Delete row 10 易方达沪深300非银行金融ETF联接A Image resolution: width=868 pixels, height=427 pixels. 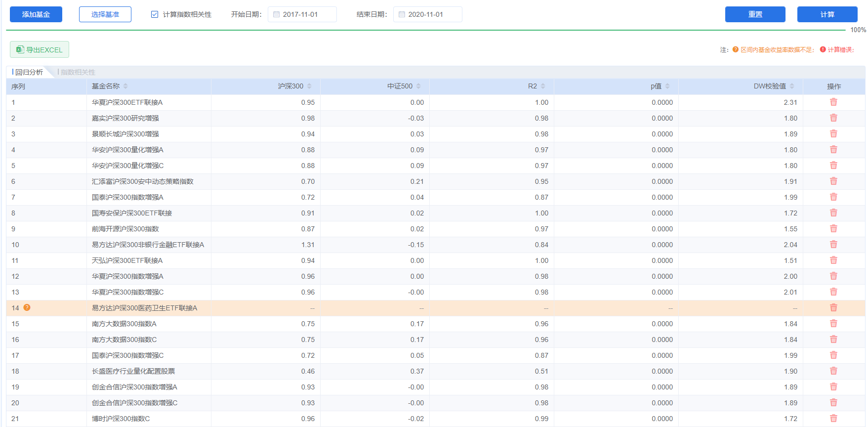(833, 244)
